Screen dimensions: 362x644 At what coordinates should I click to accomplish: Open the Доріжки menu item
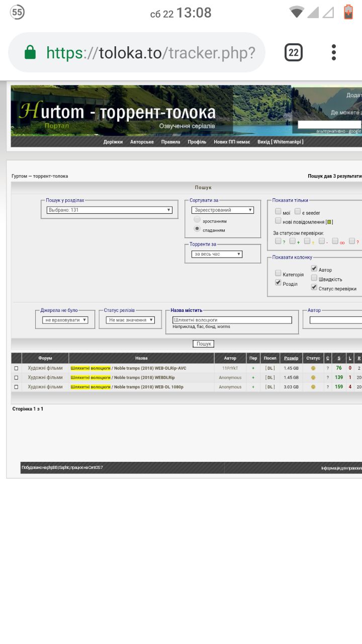pos(113,142)
